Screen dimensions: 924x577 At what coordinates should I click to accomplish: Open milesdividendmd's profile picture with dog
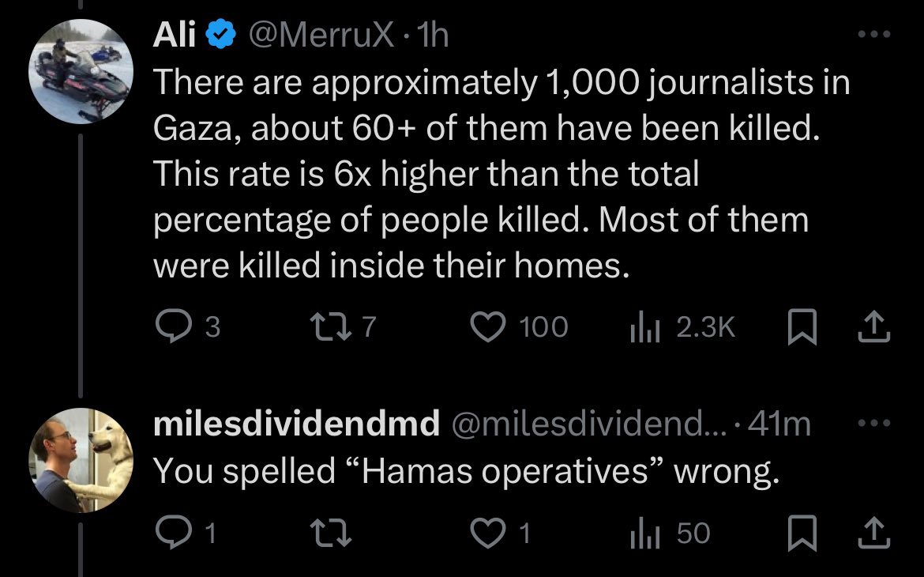[x=81, y=460]
